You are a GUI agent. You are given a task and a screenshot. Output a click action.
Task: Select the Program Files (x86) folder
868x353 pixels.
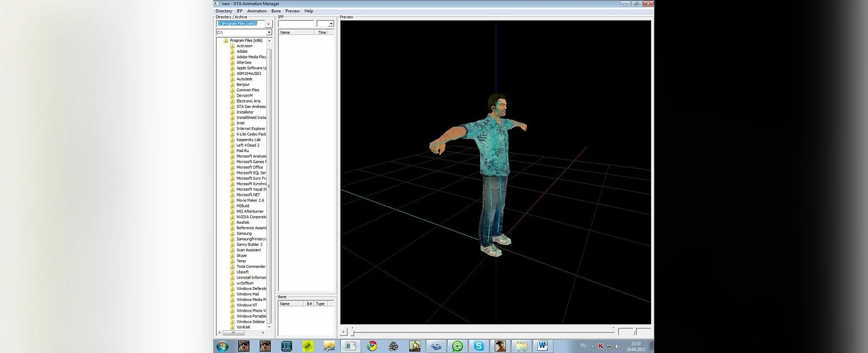pos(246,40)
